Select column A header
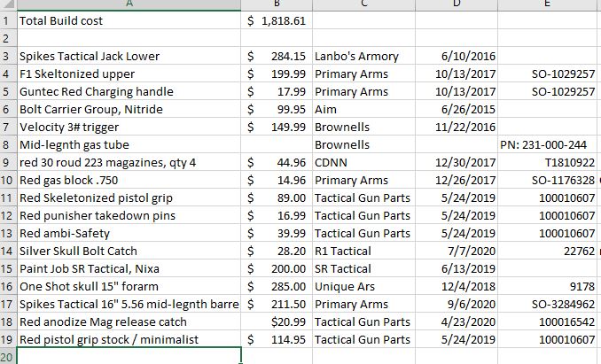 [x=129, y=5]
